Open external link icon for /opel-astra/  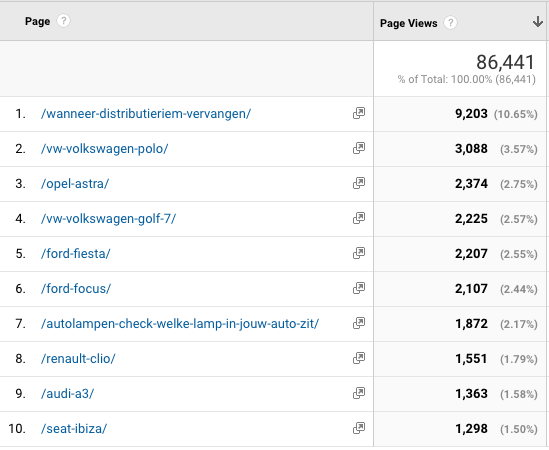pos(359,183)
